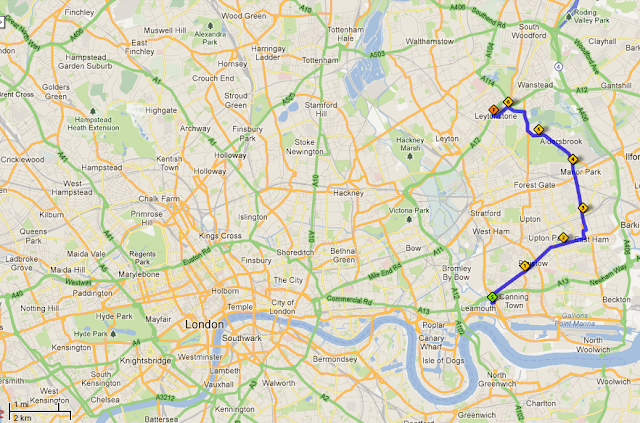The image size is (640, 423).
Task: Click yellow waypoint 6 north of Leytonstone
Action: coord(508,102)
